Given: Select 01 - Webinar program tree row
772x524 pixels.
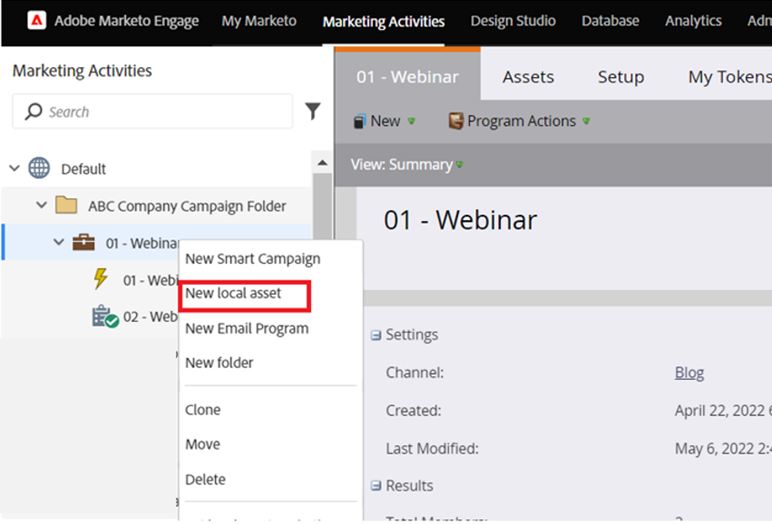Looking at the screenshot, I should coord(157,242).
